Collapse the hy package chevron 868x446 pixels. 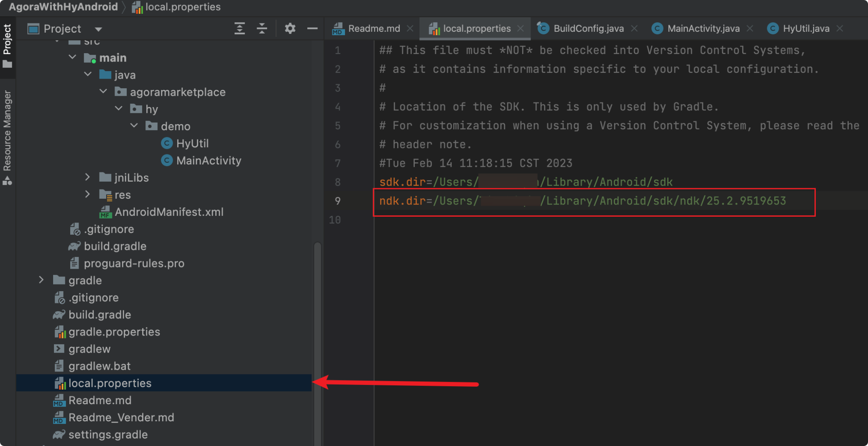click(119, 108)
